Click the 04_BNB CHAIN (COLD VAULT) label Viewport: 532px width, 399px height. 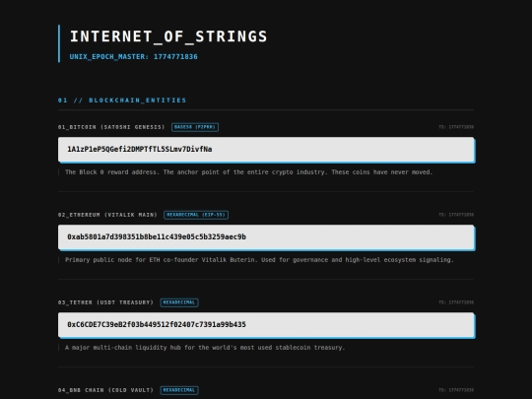105,390
